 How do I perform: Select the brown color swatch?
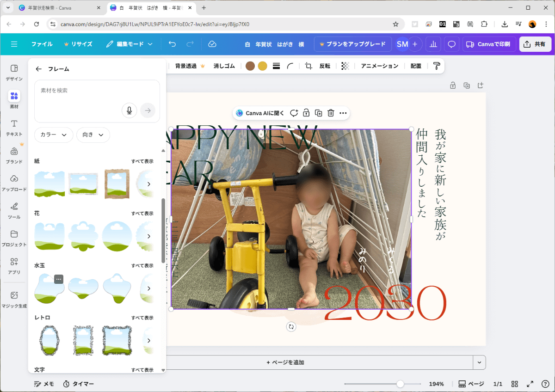pyautogui.click(x=250, y=66)
